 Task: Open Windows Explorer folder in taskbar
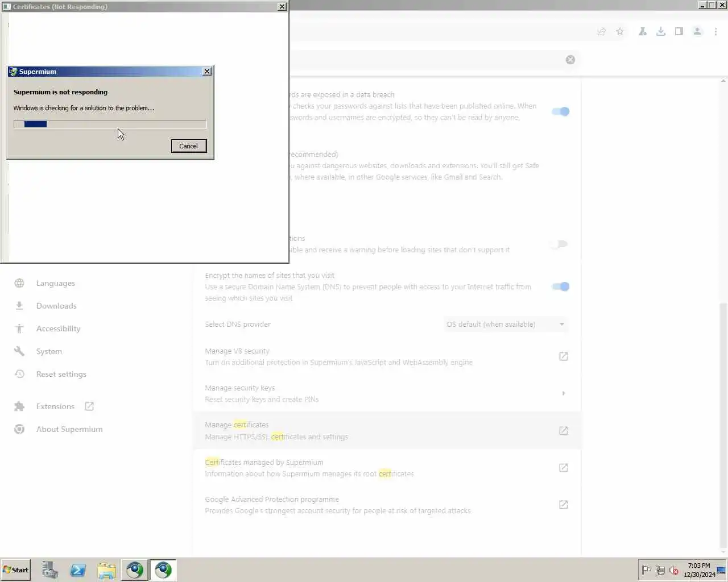tap(106, 570)
